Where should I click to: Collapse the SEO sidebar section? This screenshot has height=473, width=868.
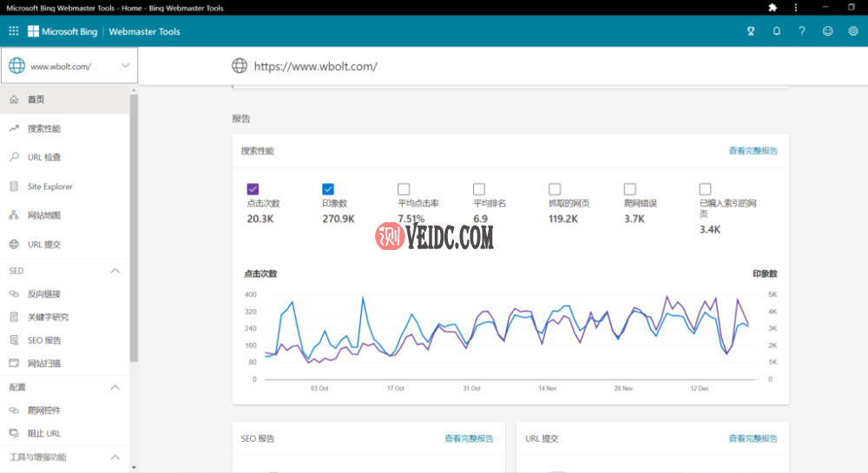pyautogui.click(x=115, y=271)
